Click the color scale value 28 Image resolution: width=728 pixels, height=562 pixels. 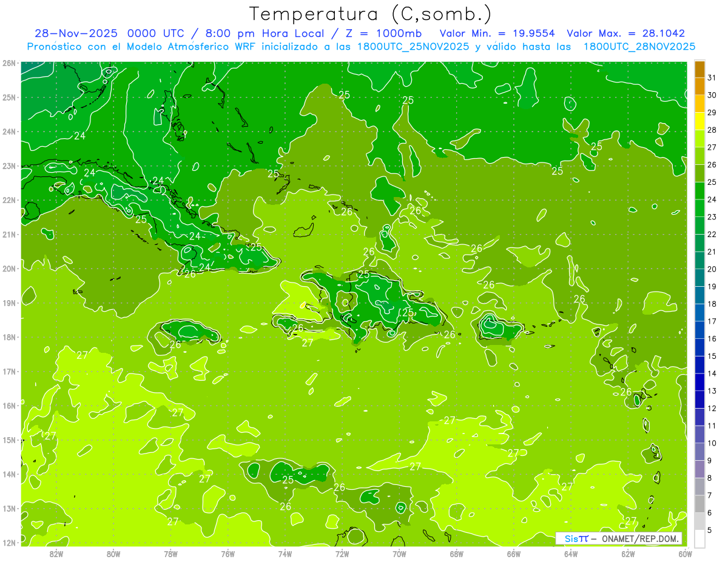point(712,130)
